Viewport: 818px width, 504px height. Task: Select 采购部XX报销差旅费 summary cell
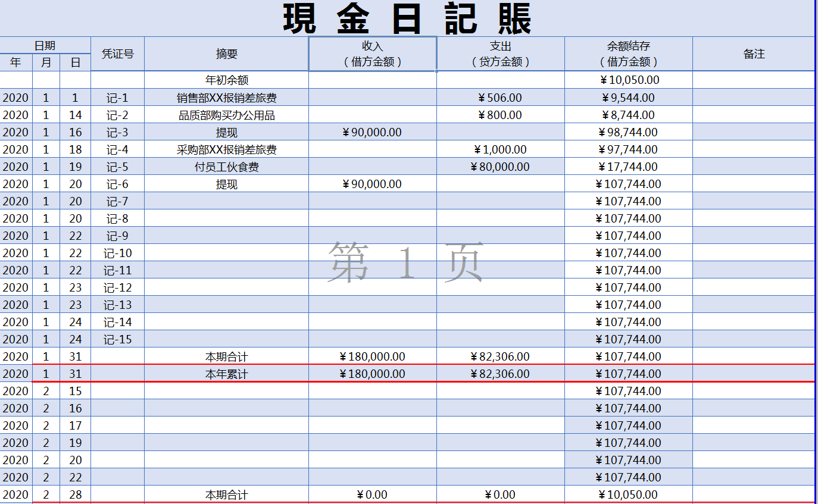coord(227,149)
